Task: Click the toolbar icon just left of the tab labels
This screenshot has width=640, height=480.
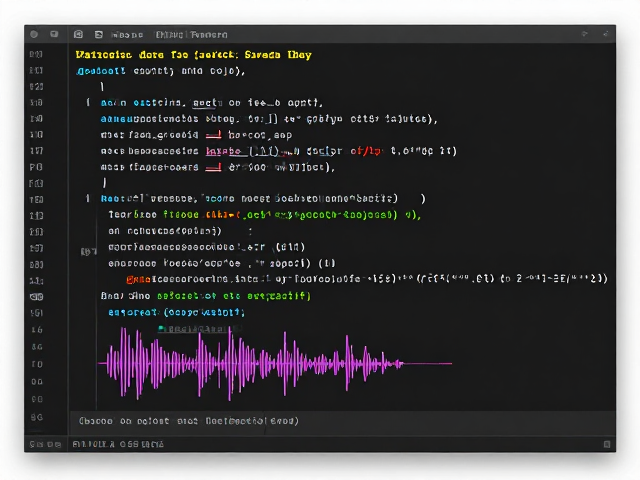Action: pyautogui.click(x=99, y=35)
